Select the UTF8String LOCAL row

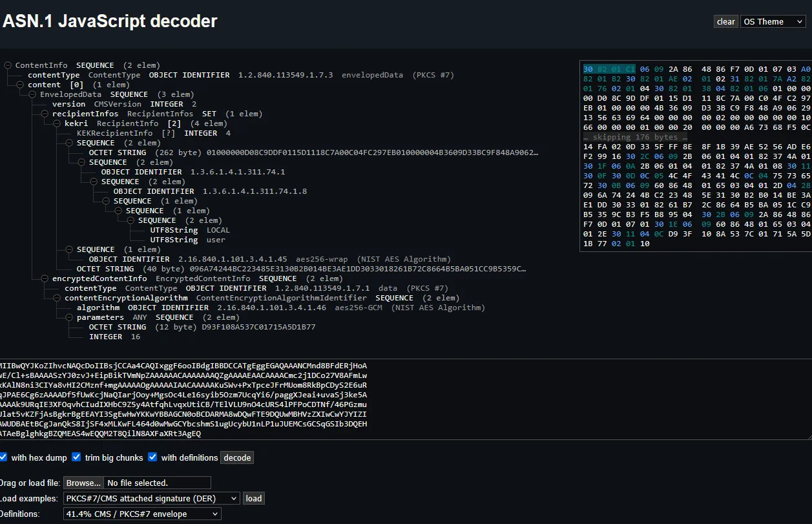point(190,230)
